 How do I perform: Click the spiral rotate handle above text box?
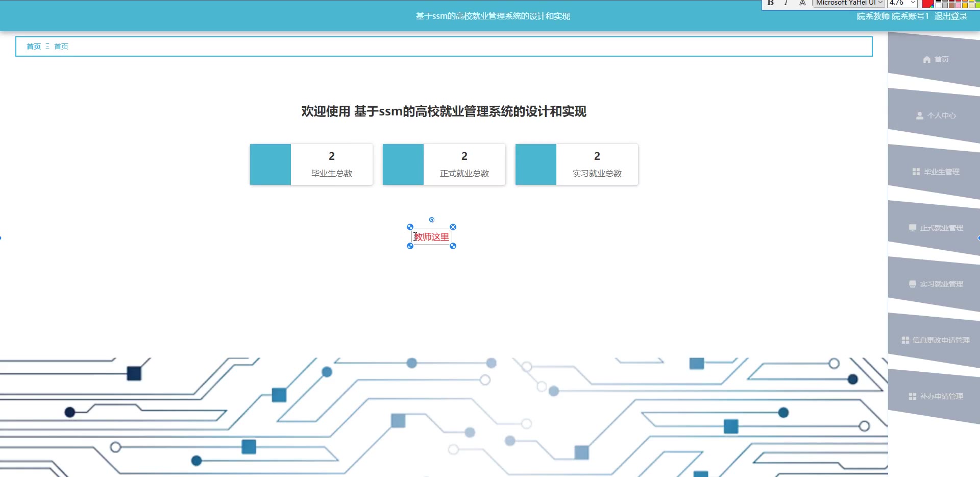pyautogui.click(x=432, y=220)
